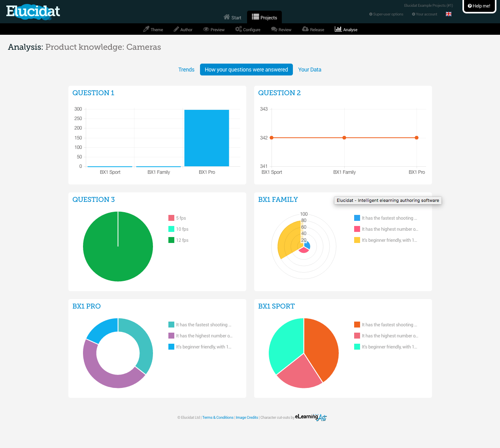Toggle purple highest number swatch in BX1 Pro
Screen dimensions: 500x448
[171, 335]
